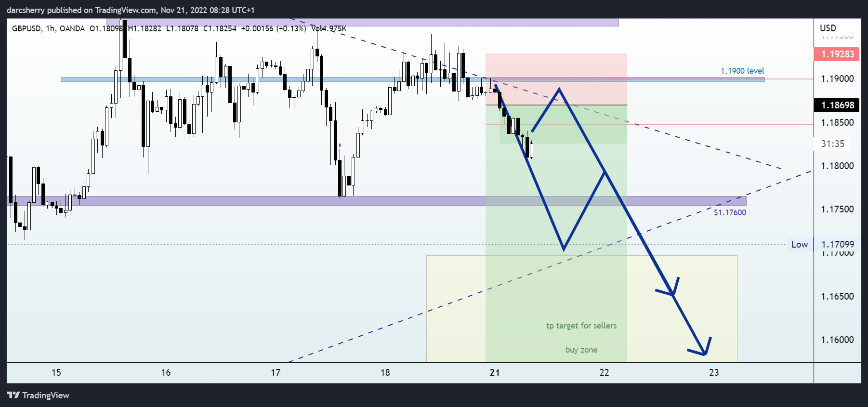Screen dimensions: 868x407
Task: Click the 1.19283 red price tag
Action: click(x=837, y=54)
